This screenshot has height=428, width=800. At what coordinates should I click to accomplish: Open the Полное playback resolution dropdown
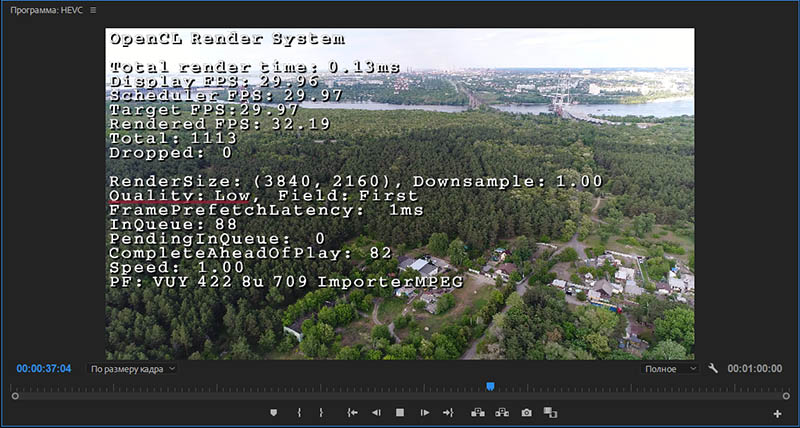[670, 369]
